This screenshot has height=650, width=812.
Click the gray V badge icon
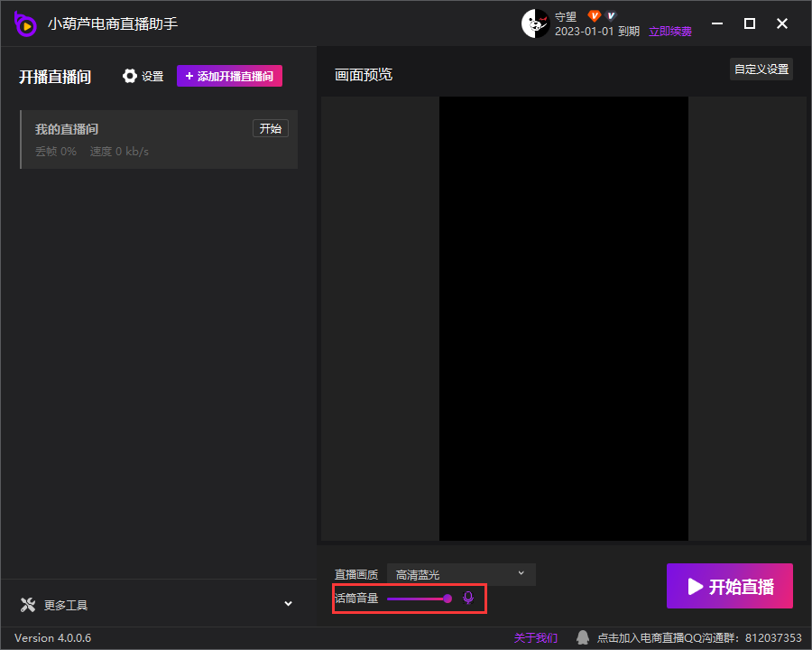tap(611, 16)
